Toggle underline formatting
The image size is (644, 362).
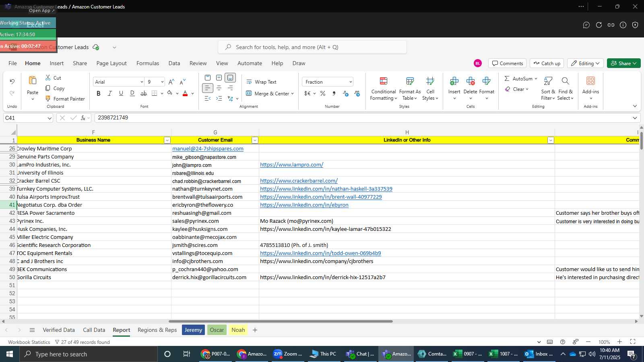(x=121, y=93)
